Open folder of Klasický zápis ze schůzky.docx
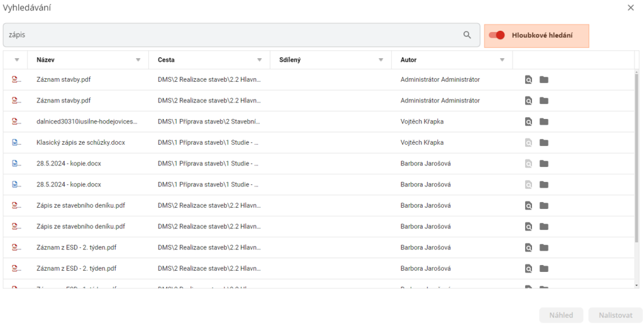Viewport: 644px width, 328px height. coord(544,143)
